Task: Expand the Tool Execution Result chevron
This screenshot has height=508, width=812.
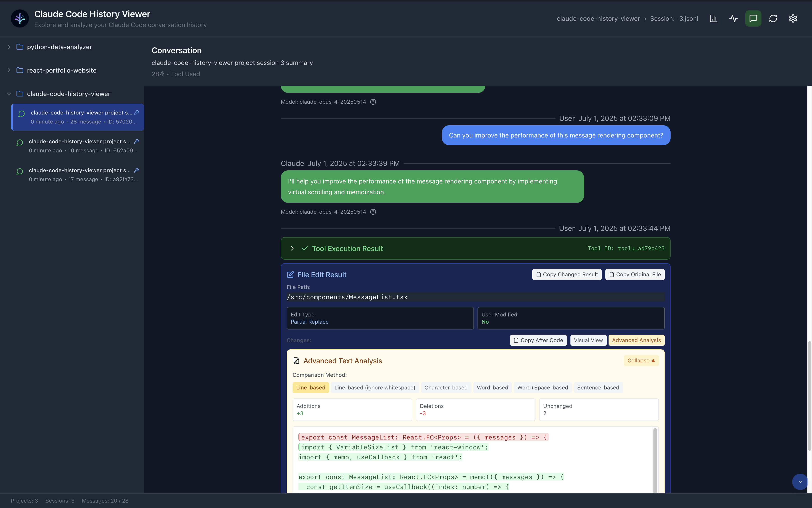Action: pos(292,248)
